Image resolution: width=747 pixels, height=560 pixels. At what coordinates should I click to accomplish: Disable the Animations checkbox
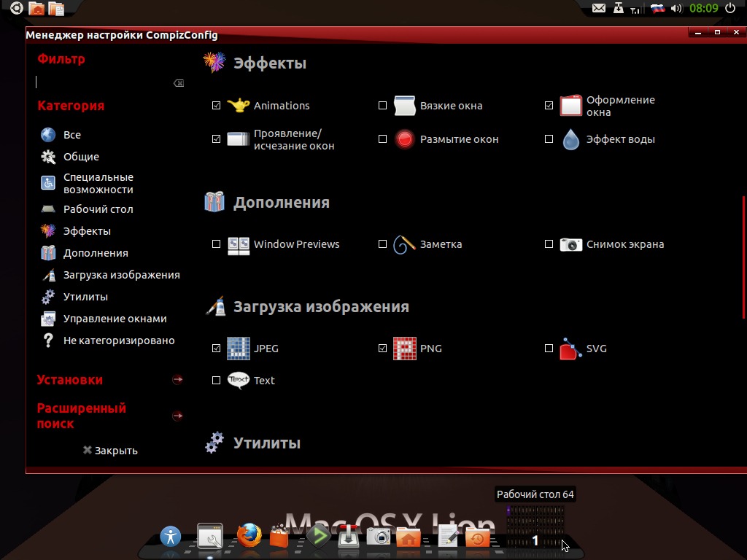[216, 105]
